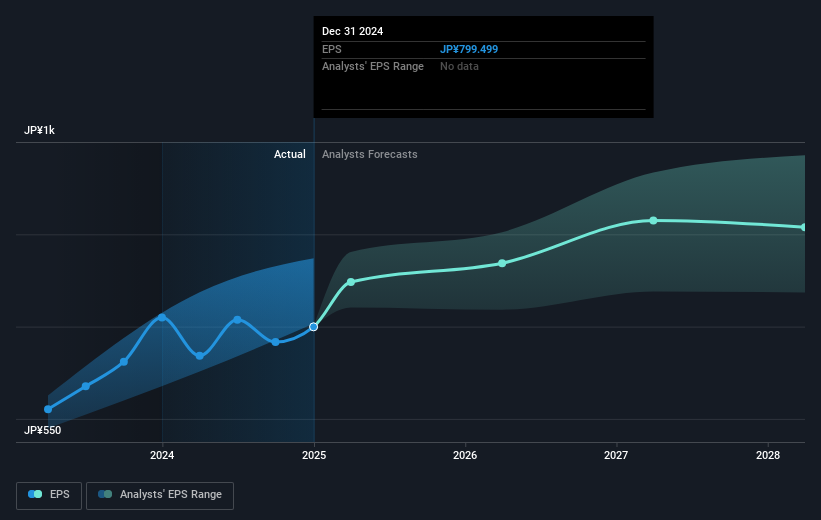This screenshot has width=821, height=520.
Task: Click the Analysts' EPS Range legend color icon
Action: (x=105, y=494)
